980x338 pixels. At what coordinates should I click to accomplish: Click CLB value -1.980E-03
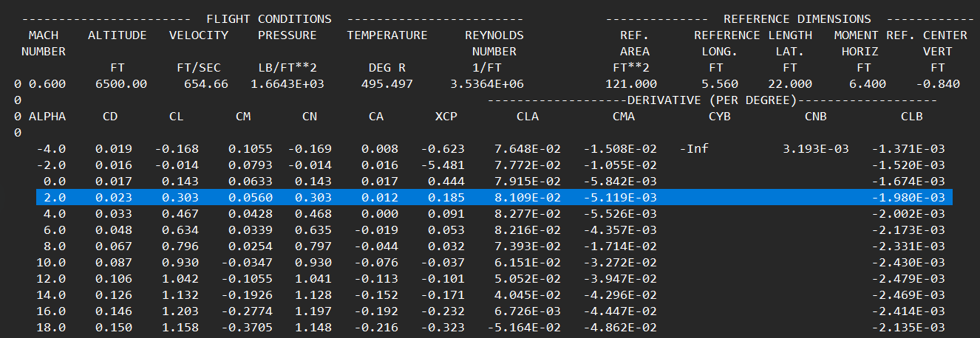(x=908, y=198)
